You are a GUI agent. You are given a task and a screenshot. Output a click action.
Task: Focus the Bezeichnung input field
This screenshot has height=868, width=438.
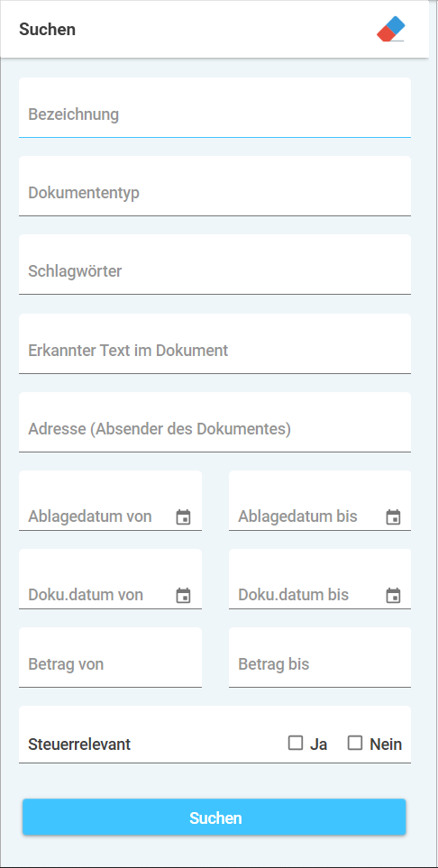pyautogui.click(x=214, y=107)
